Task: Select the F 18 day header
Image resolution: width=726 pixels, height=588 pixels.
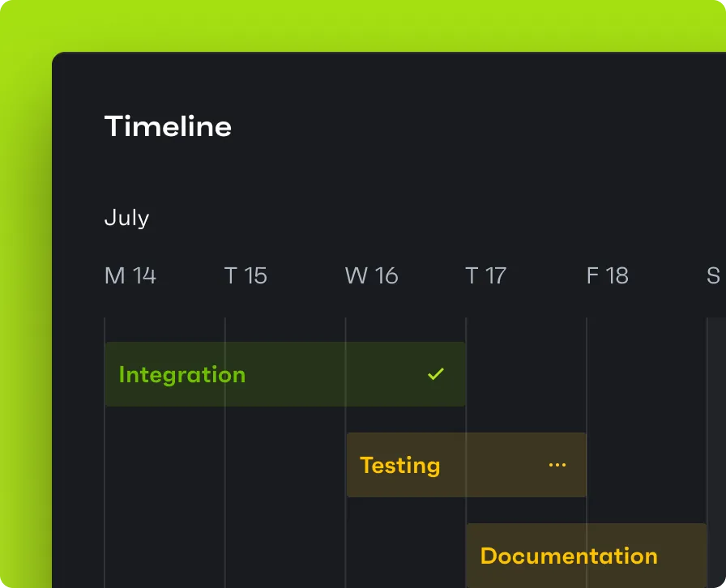Action: click(607, 275)
